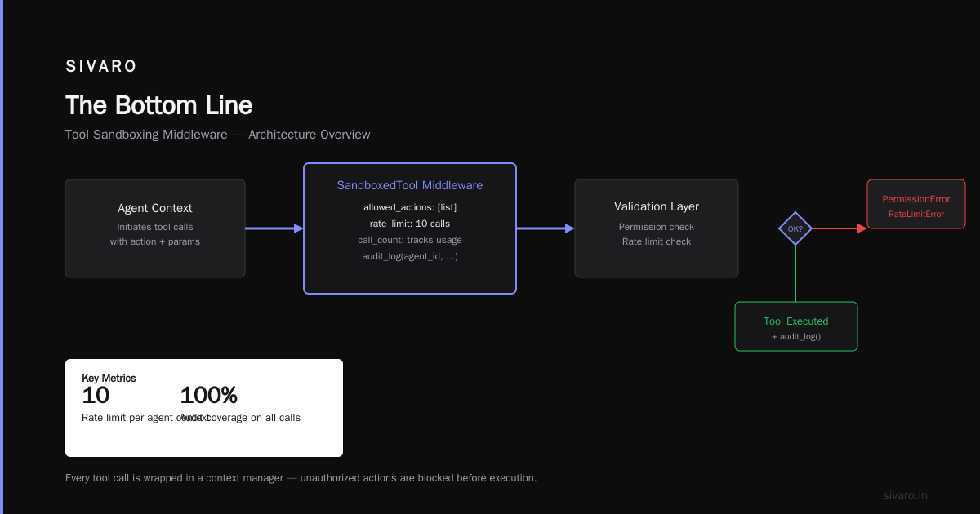This screenshot has width=980, height=514.
Task: Click arrow between Agent Context and Middleware
Action: [274, 228]
